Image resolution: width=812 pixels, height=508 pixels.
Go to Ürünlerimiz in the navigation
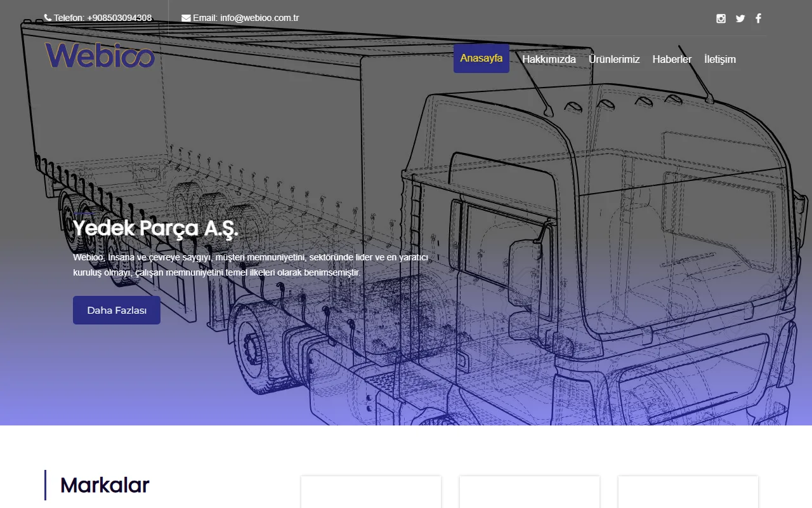614,59
